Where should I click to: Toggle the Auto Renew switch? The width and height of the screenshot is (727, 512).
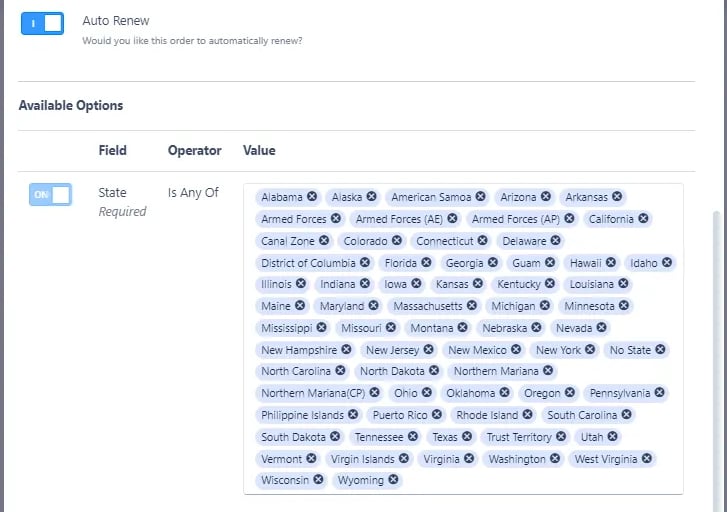[x=42, y=23]
